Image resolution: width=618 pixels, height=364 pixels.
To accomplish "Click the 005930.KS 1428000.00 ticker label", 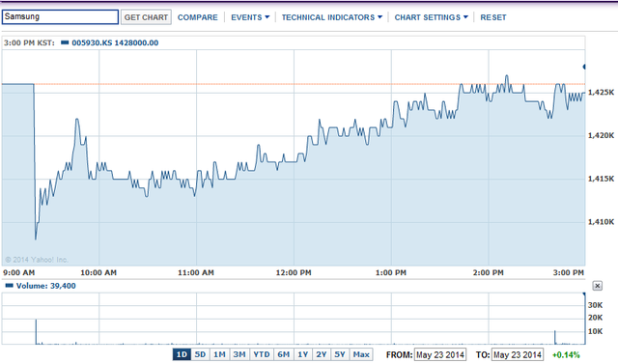I will [x=115, y=42].
